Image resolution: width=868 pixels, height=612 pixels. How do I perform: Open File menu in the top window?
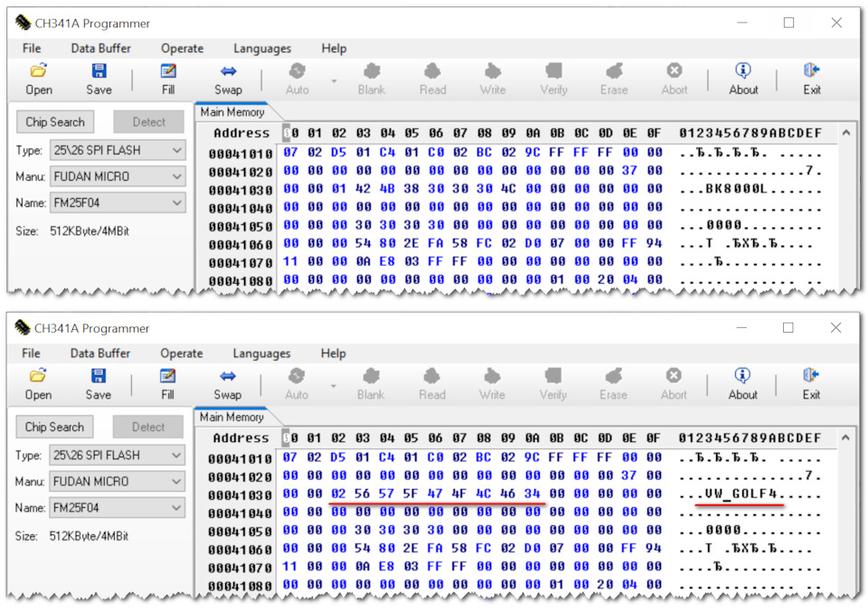(x=32, y=48)
